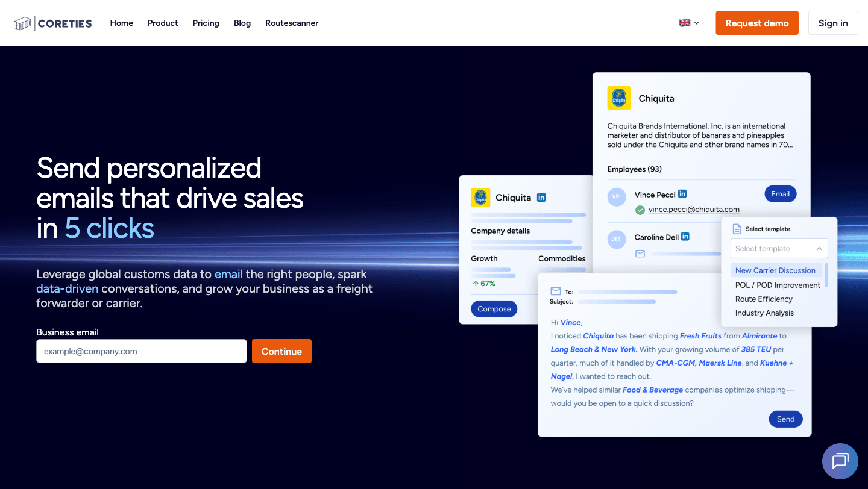Open the chat widget icon
This screenshot has height=489, width=868.
point(840,461)
